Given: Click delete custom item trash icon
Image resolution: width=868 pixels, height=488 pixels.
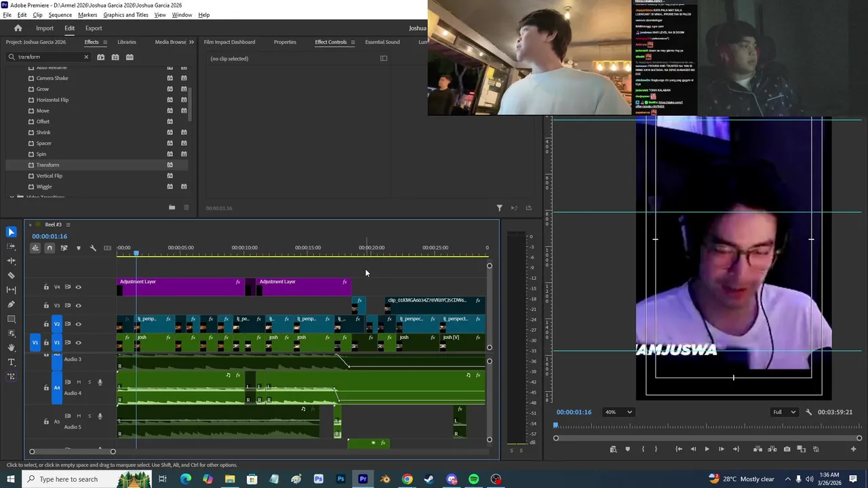Looking at the screenshot, I should (x=186, y=207).
